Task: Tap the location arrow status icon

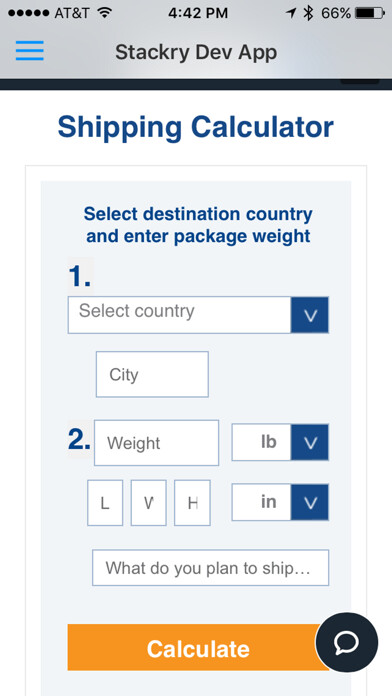Action: pos(291,13)
